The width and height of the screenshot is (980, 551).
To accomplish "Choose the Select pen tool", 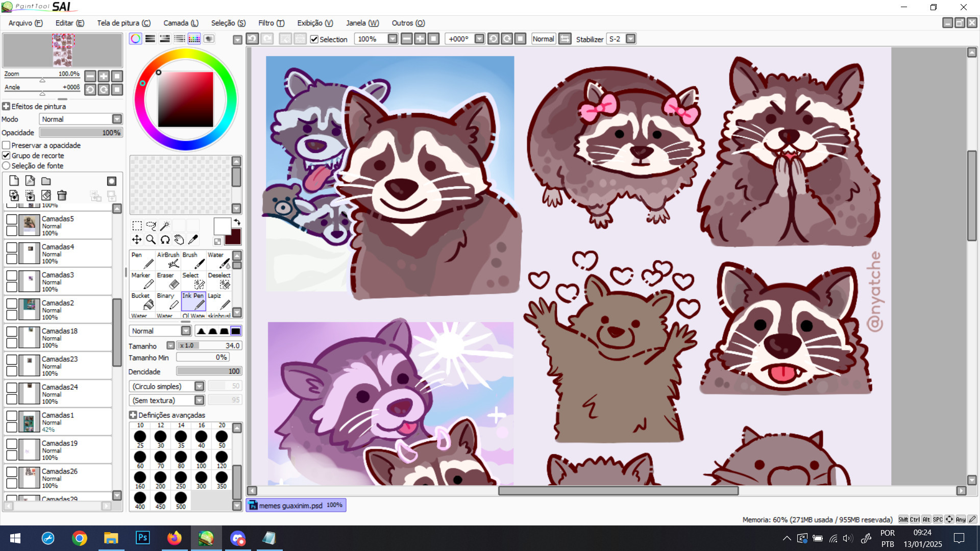I will point(193,280).
